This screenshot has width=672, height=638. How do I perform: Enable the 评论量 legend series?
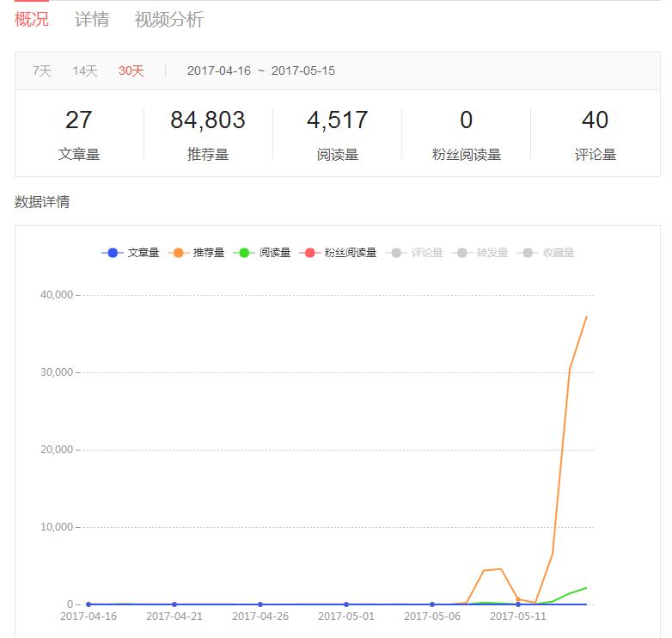pyautogui.click(x=414, y=253)
